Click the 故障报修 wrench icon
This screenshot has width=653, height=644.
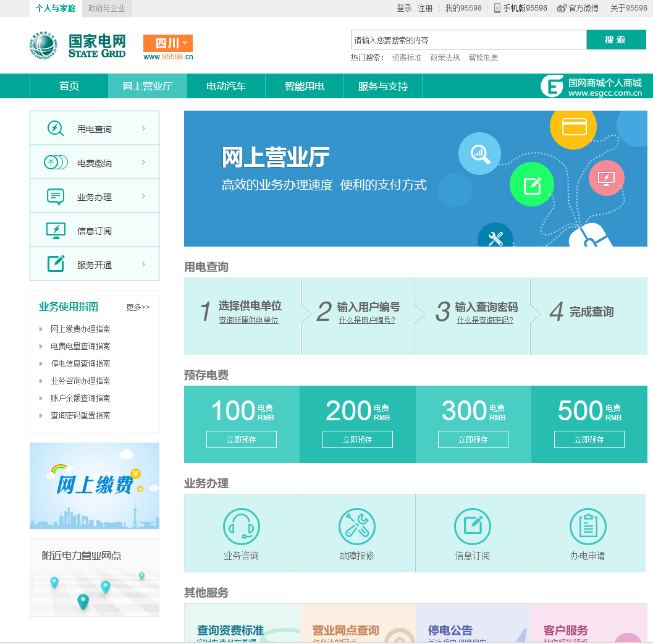(x=357, y=527)
